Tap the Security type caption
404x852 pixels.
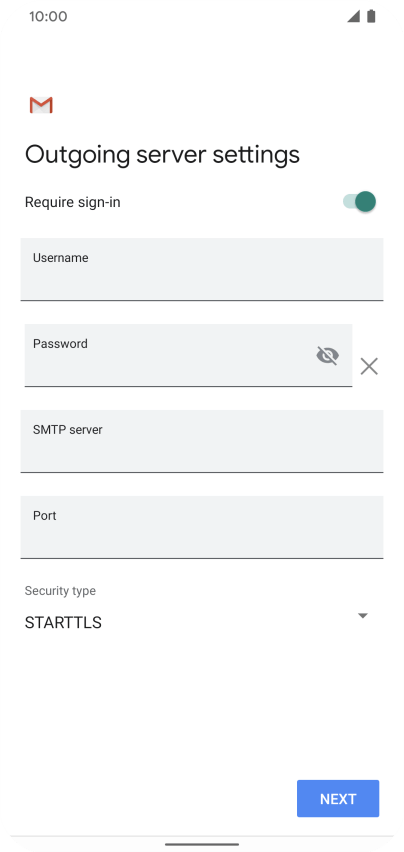coord(60,591)
